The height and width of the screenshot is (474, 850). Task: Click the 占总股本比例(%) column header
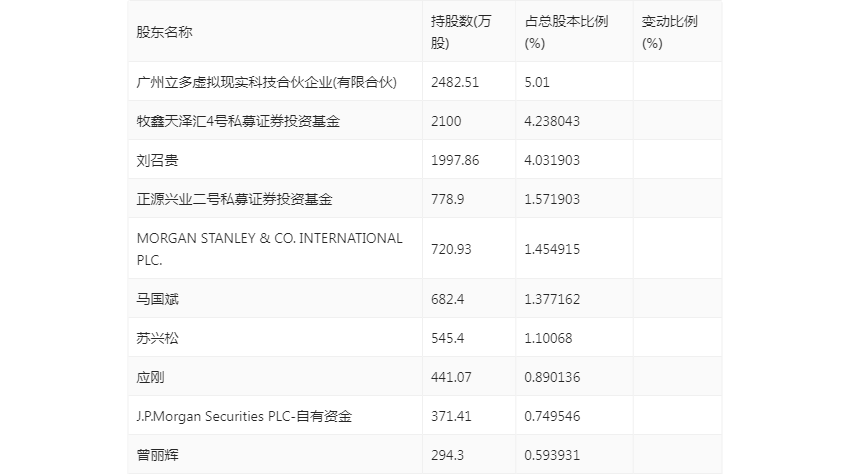pyautogui.click(x=566, y=32)
